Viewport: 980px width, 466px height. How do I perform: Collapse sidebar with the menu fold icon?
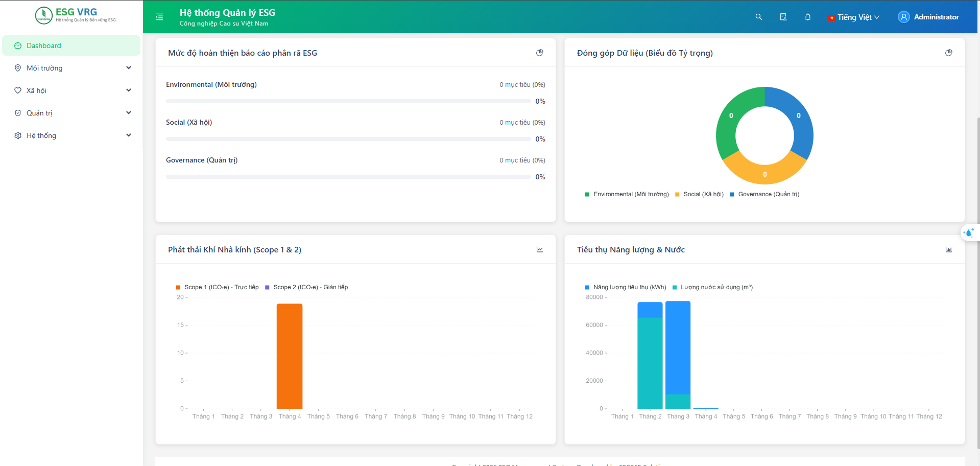pos(159,17)
